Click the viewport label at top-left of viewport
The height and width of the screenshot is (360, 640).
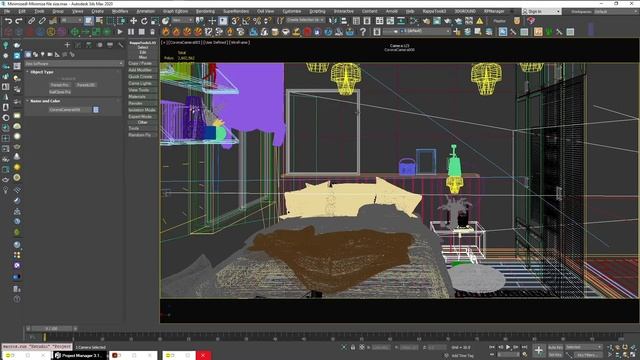click(x=205, y=42)
